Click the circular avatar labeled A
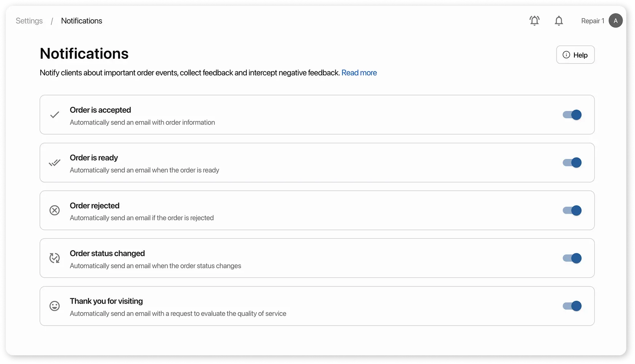Image resolution: width=635 pixels, height=364 pixels. (x=615, y=21)
